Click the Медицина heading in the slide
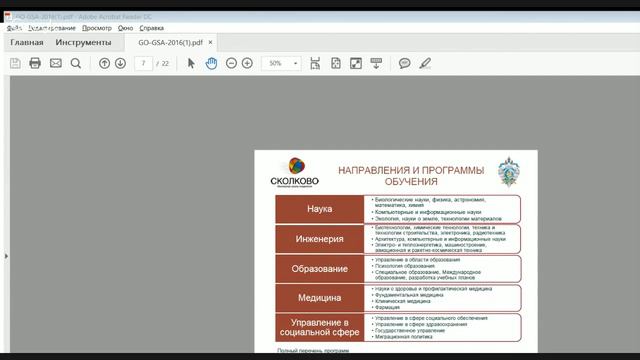The height and width of the screenshot is (360, 640). 320,298
